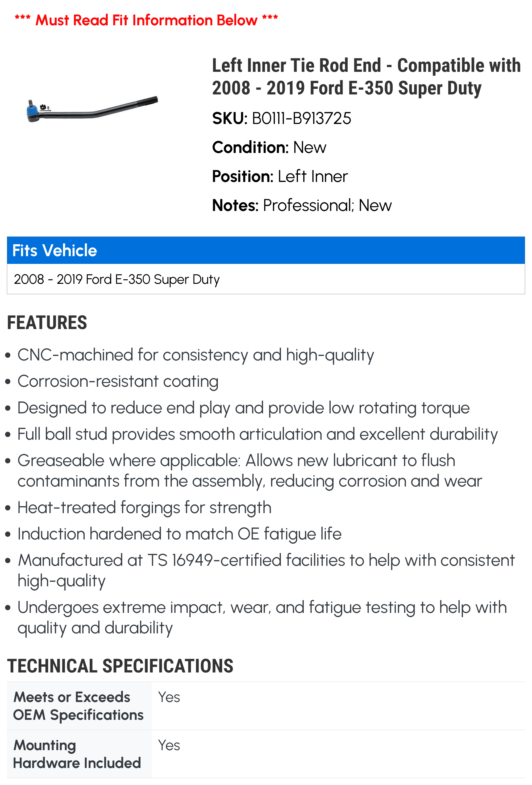
Task: Click the tie rod end product image
Action: pyautogui.click(x=92, y=109)
